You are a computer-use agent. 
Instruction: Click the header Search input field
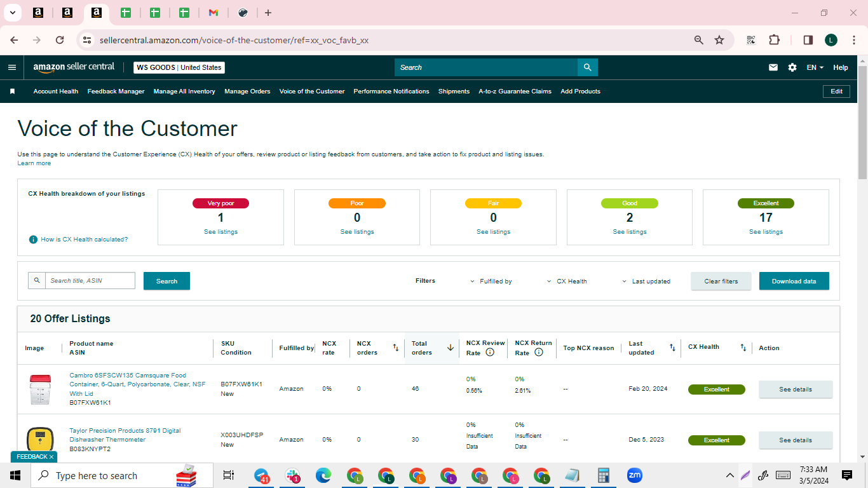point(486,67)
